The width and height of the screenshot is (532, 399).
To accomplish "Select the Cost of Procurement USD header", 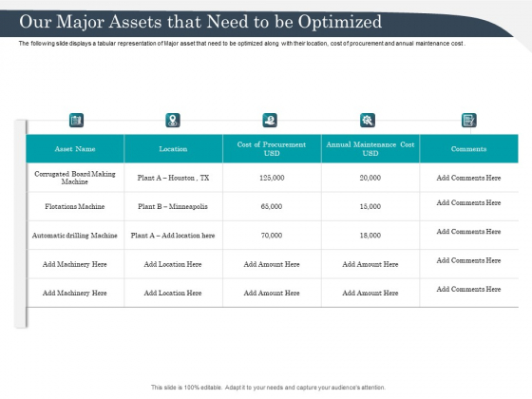I will [x=272, y=148].
